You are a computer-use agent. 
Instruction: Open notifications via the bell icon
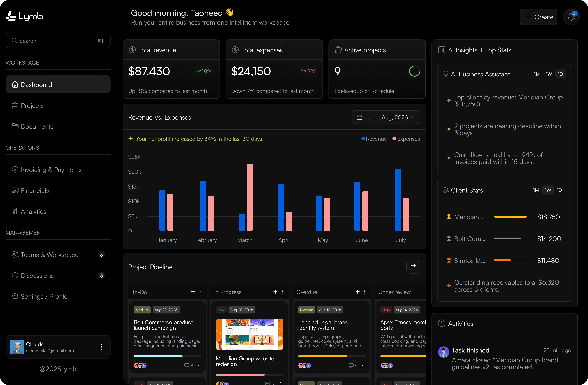pyautogui.click(x=571, y=17)
